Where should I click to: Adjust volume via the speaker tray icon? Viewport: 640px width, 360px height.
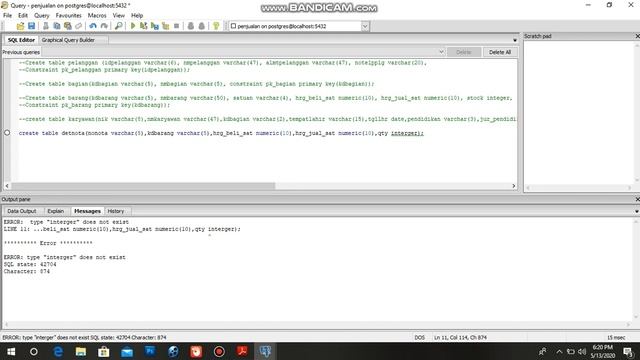pyautogui.click(x=582, y=351)
